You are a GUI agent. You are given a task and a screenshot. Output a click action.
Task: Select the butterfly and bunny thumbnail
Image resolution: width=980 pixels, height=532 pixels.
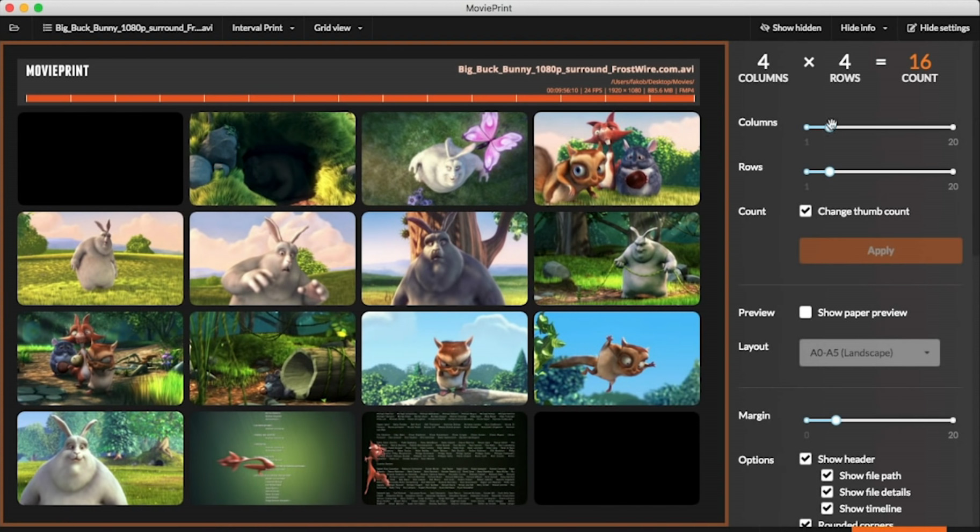[445, 159]
